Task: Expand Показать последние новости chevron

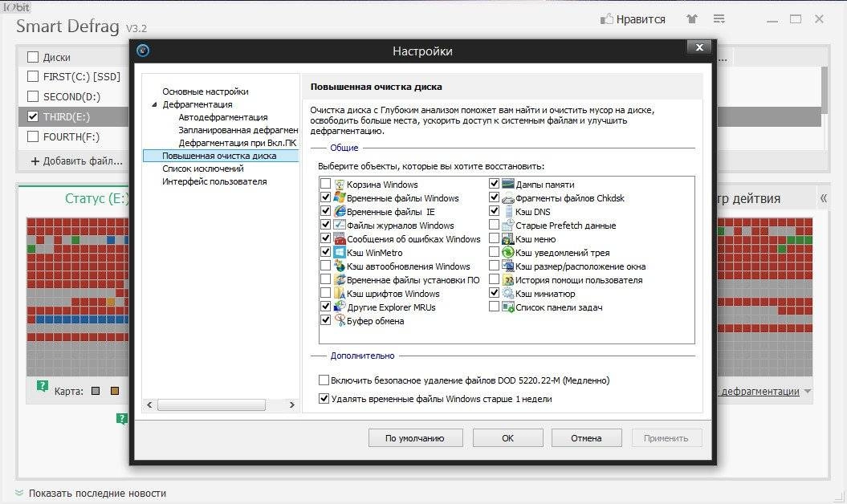Action: 19,493
